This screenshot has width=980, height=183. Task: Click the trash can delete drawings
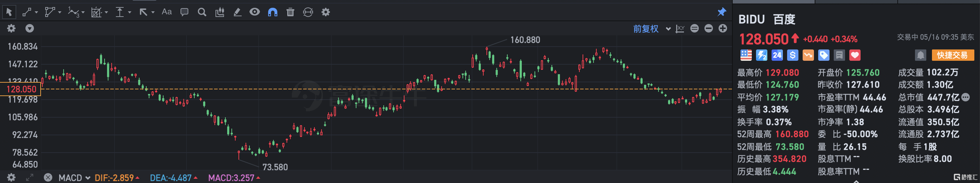point(290,12)
